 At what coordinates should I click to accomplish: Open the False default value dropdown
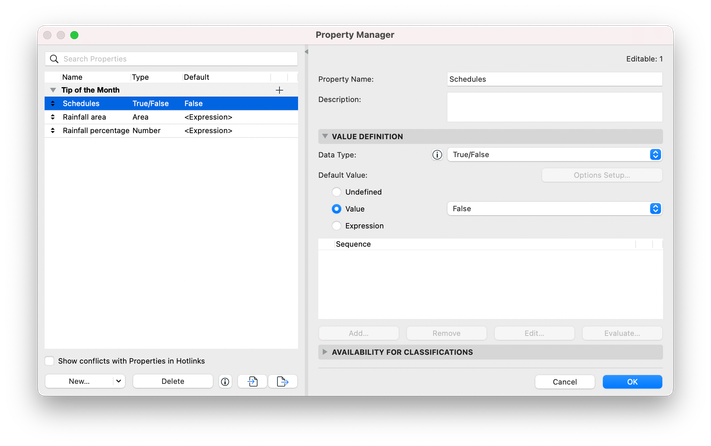point(555,208)
